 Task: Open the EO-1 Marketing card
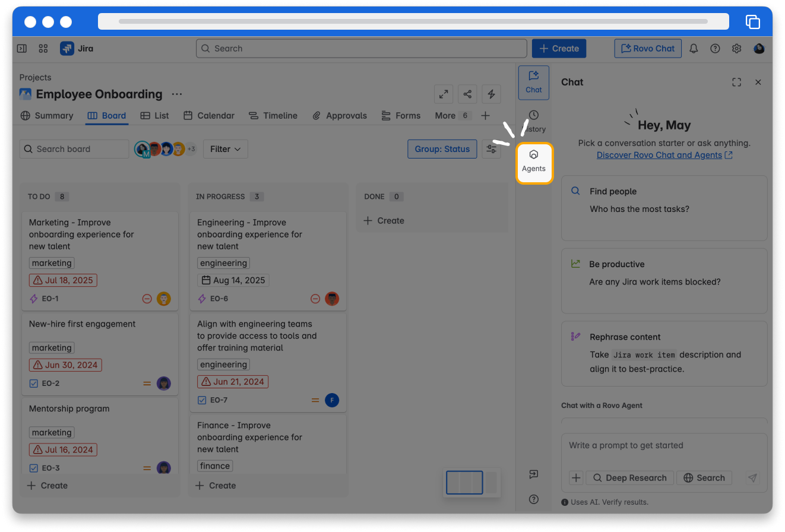point(100,261)
